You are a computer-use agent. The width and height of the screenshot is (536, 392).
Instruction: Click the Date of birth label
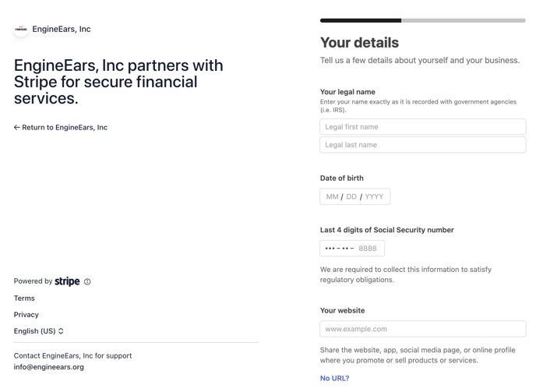[x=341, y=178]
